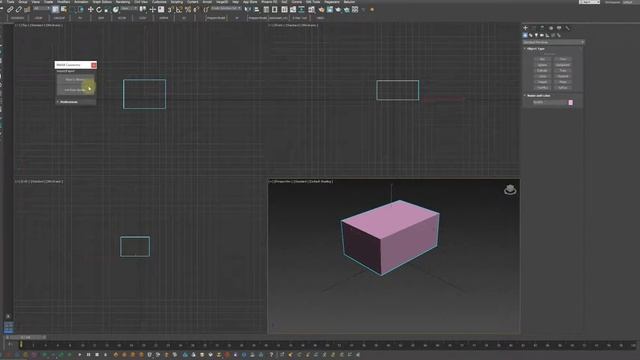Switch to the Utilities command panel tab
Screen dimensions: 640x360
pyautogui.click(x=567, y=28)
